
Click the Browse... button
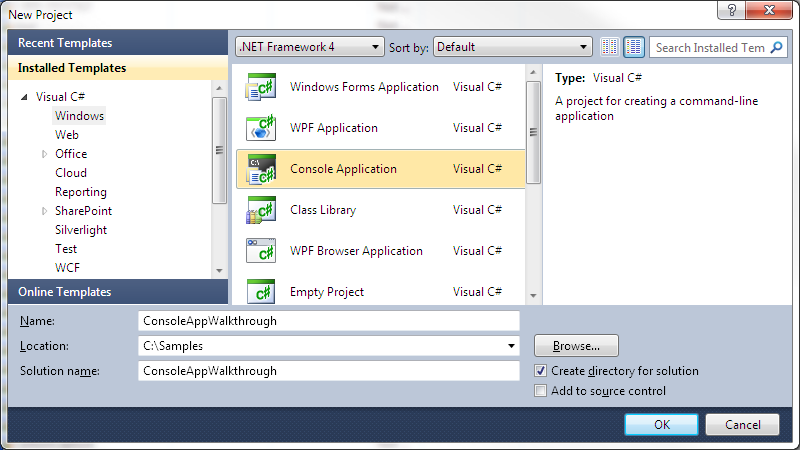(577, 346)
